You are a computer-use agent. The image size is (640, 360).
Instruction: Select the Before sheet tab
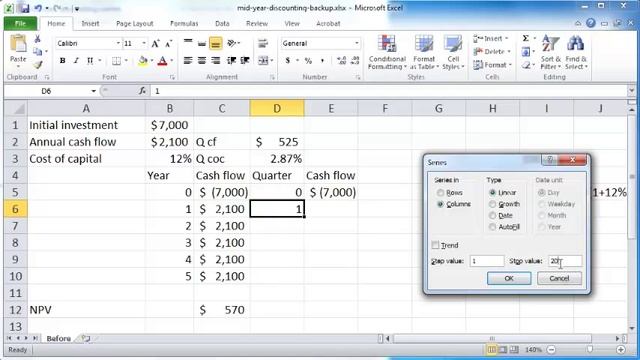point(58,338)
